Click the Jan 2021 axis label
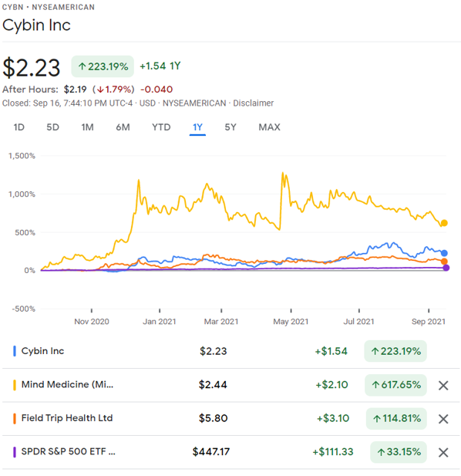Screen dimensions: 461x476 (160, 322)
